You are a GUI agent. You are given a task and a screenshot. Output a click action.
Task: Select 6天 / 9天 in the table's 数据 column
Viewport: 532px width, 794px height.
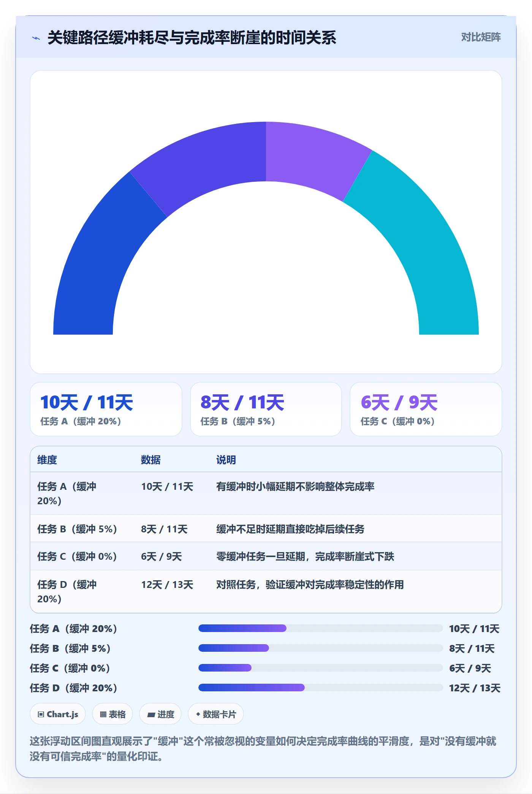[161, 556]
